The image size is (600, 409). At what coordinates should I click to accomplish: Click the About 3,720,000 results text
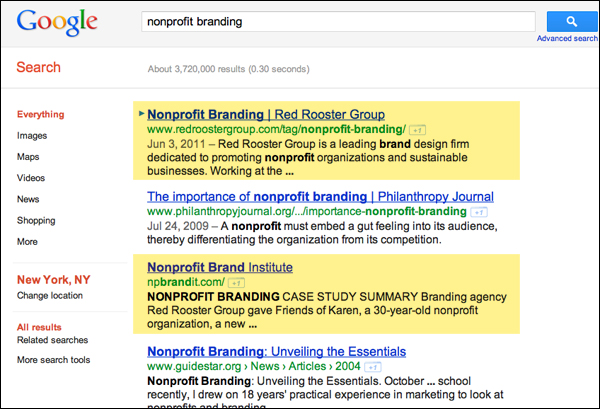[228, 69]
